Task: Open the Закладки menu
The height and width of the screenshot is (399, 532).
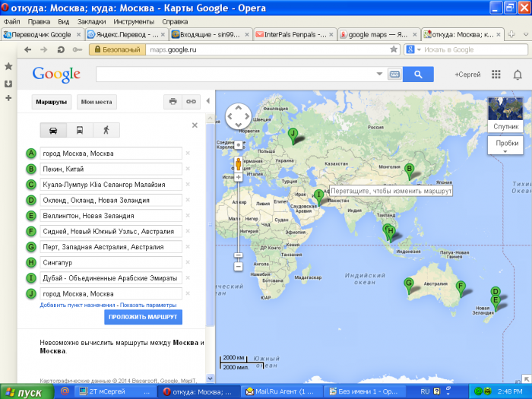Action: tap(92, 22)
